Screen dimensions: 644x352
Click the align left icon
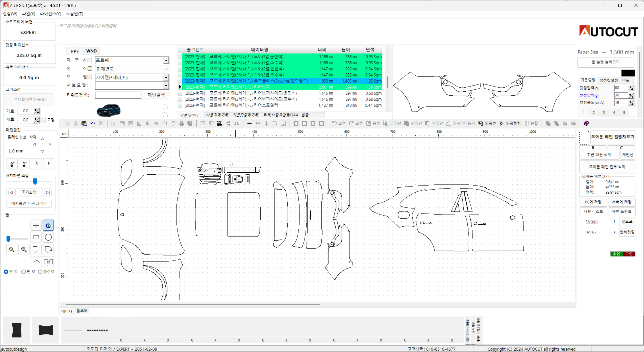tap(114, 123)
